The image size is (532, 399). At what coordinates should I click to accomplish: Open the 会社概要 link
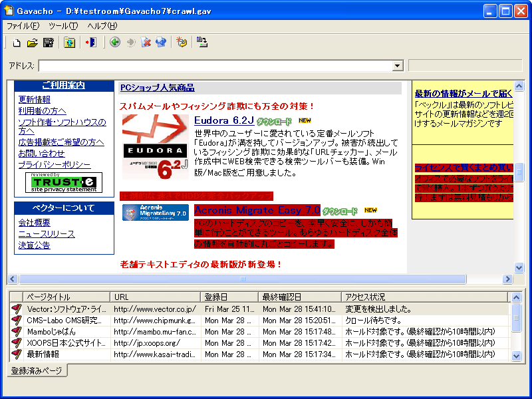click(x=35, y=223)
